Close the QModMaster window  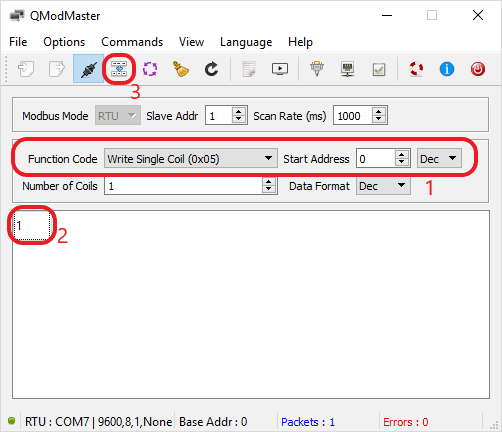[x=478, y=15]
